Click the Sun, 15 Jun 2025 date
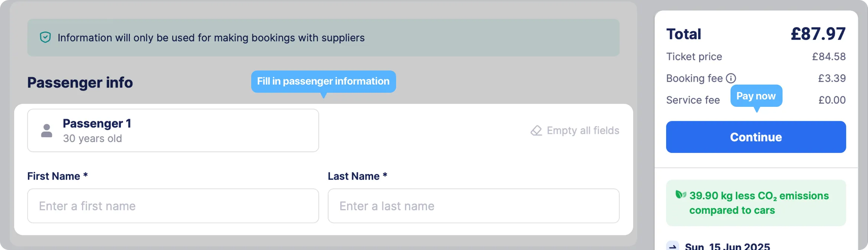Screen dimensions: 868x250 pos(727,246)
